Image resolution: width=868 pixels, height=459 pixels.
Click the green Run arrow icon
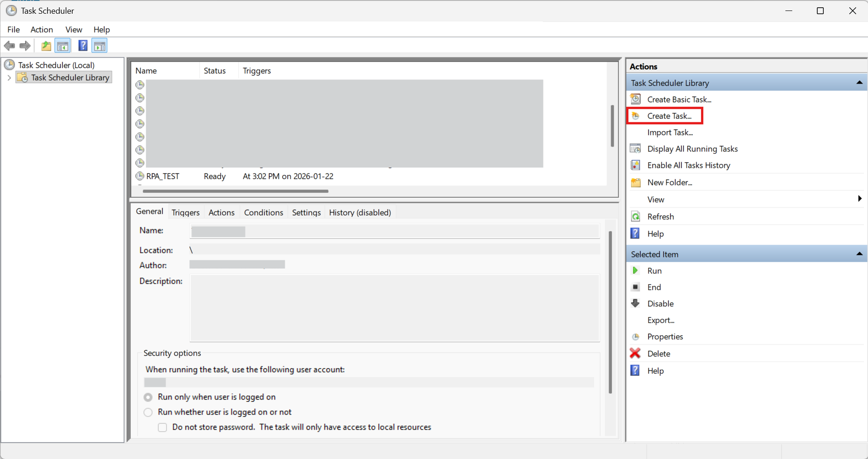click(635, 270)
